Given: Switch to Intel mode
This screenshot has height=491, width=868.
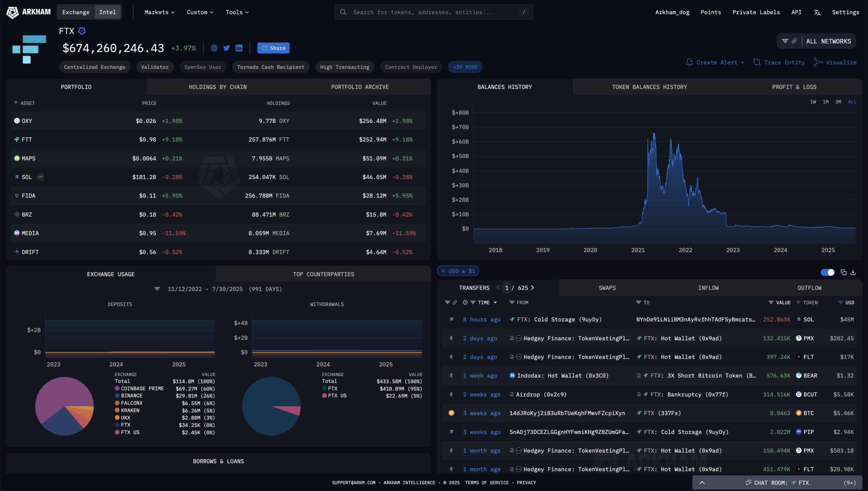Looking at the screenshot, I should pyautogui.click(x=107, y=12).
